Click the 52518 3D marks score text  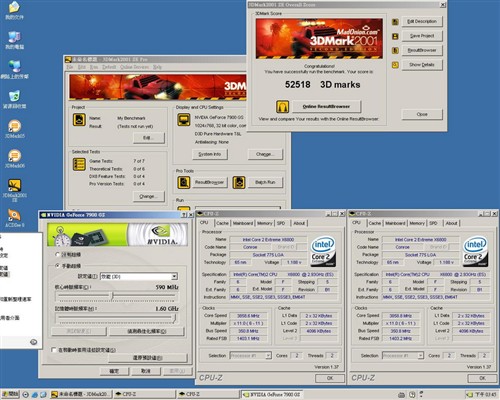pos(322,85)
